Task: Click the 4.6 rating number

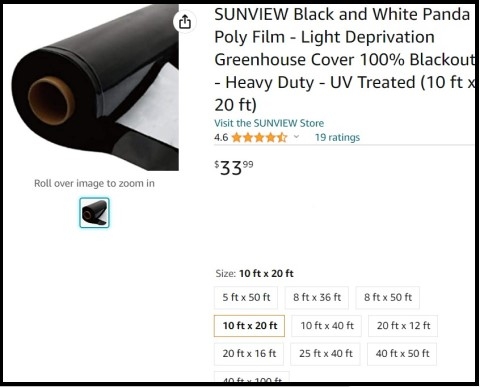Action: click(221, 137)
